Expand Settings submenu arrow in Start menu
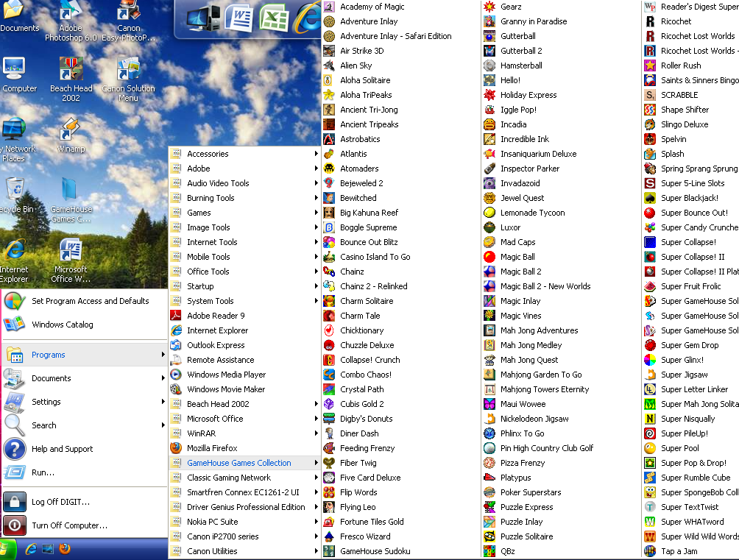This screenshot has height=560, width=739. pos(163,402)
